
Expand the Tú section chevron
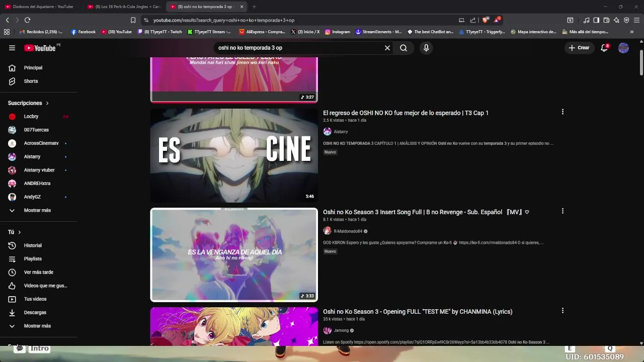point(20,232)
